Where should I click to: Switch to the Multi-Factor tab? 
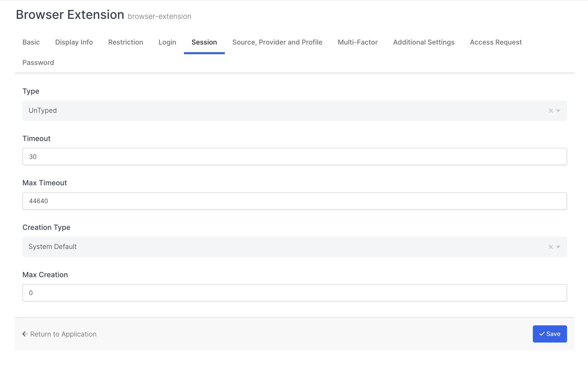coord(358,42)
